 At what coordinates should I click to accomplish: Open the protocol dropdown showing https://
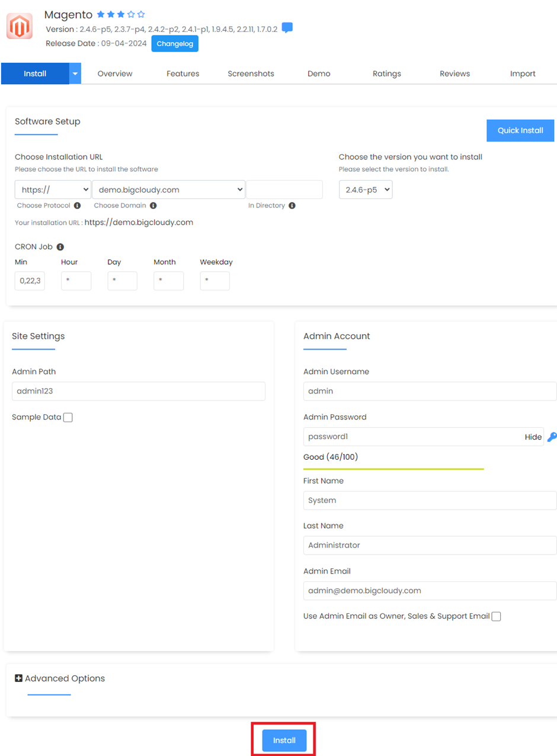pyautogui.click(x=52, y=189)
